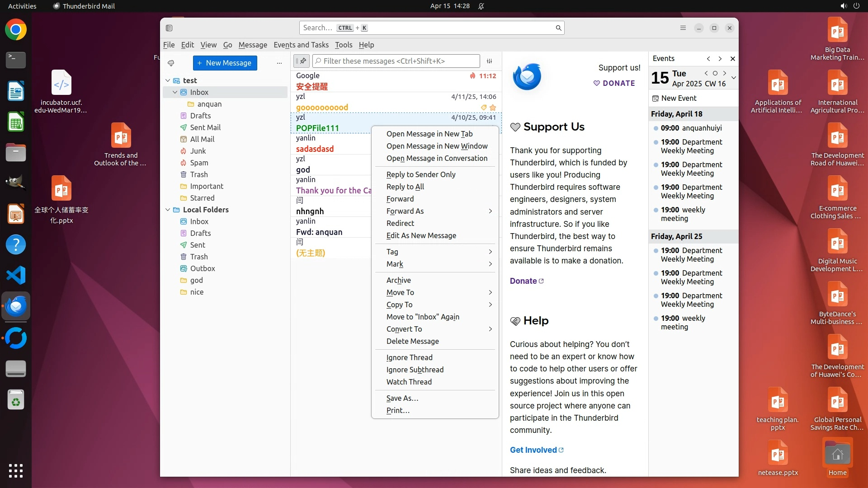The image size is (868, 488).
Task: Choose Reply to Sender Only
Action: [420, 174]
